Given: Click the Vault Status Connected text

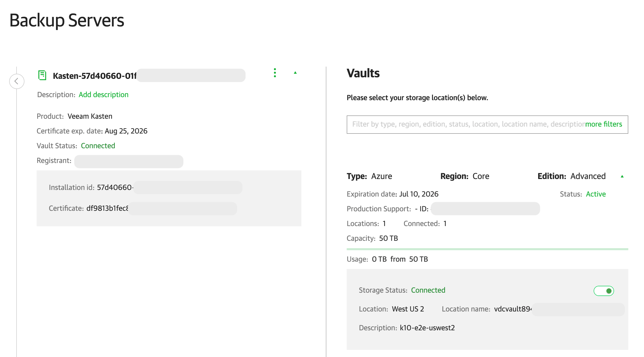Looking at the screenshot, I should pos(98,146).
